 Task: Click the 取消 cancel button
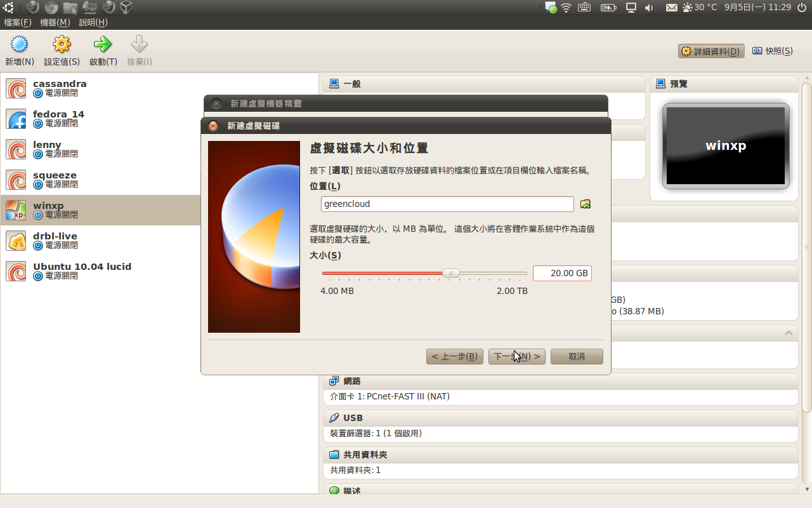[x=577, y=356]
